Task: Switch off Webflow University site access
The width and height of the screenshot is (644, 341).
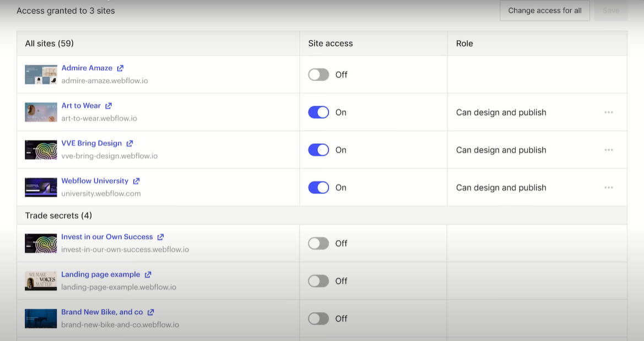Action: coord(319,187)
